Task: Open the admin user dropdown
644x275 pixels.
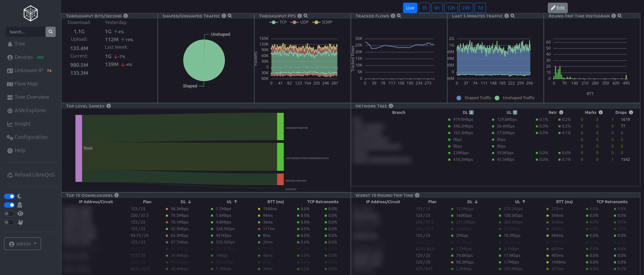Action: [x=23, y=243]
